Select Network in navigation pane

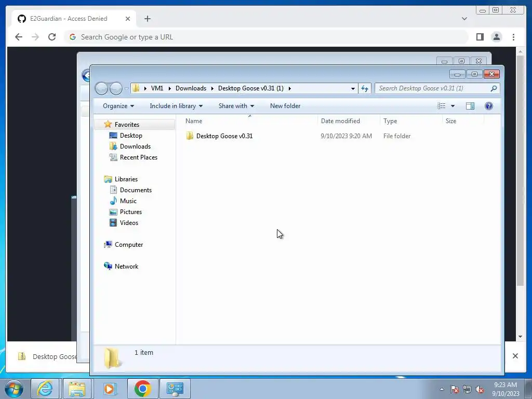(x=126, y=267)
